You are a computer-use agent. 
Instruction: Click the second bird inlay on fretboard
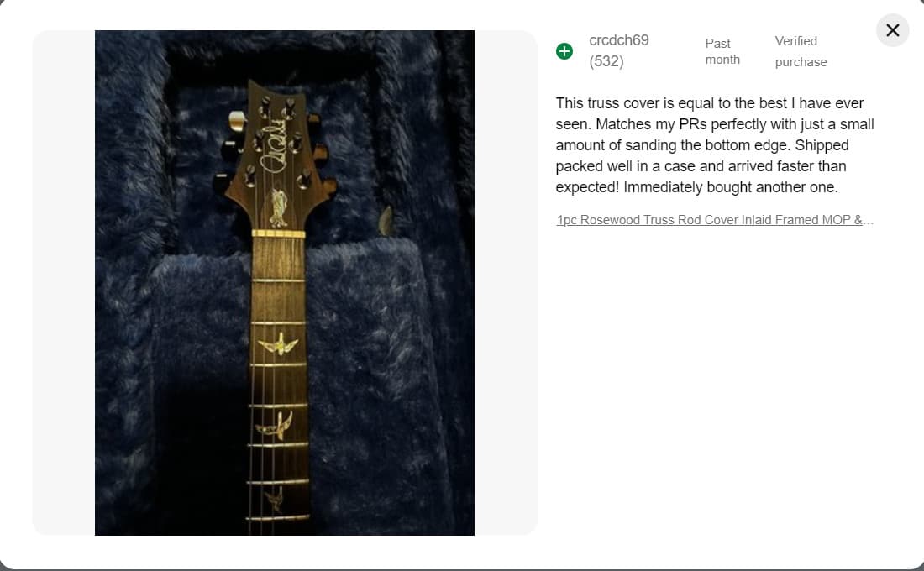(x=277, y=425)
